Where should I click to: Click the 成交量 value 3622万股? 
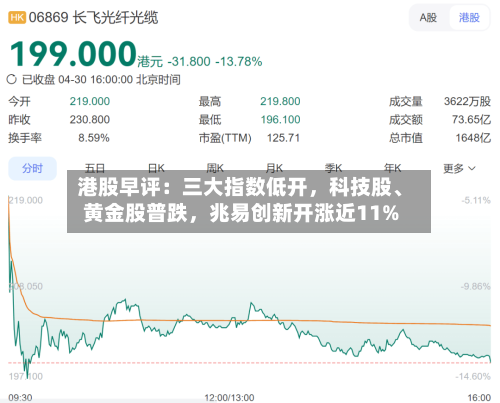[467, 101]
